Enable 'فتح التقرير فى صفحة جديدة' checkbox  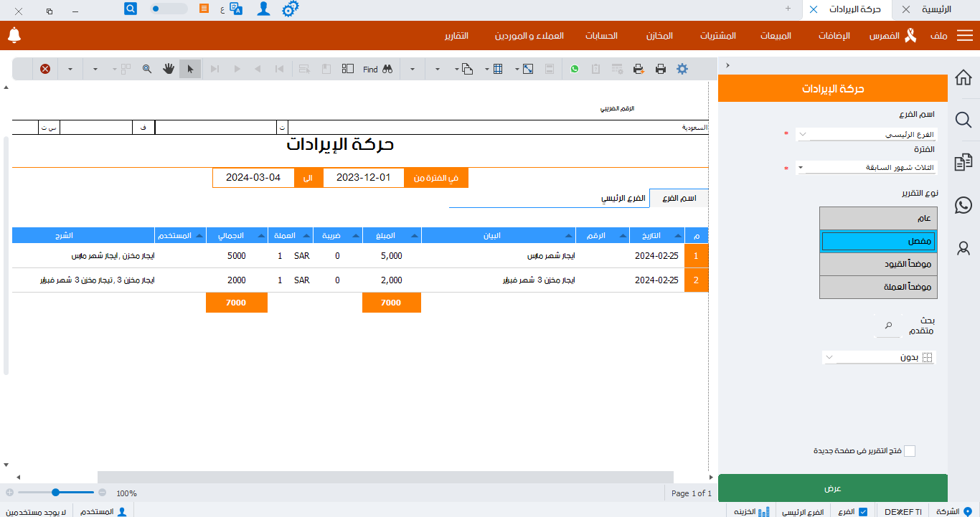910,451
